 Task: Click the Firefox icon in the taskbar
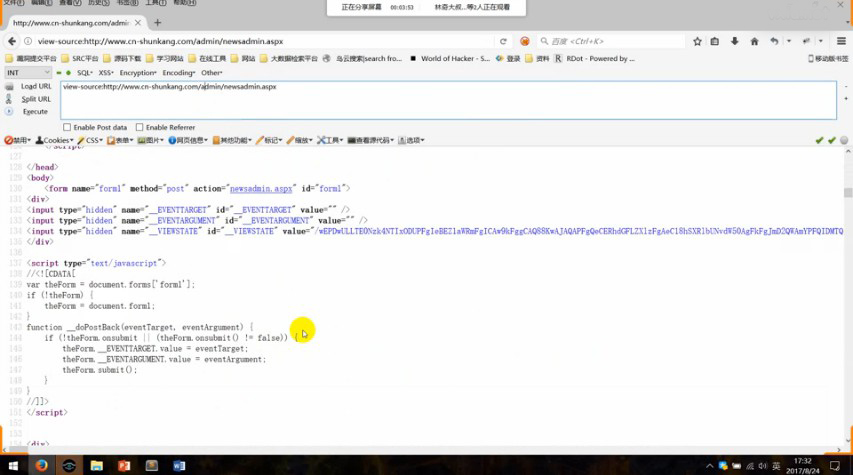tap(42, 465)
